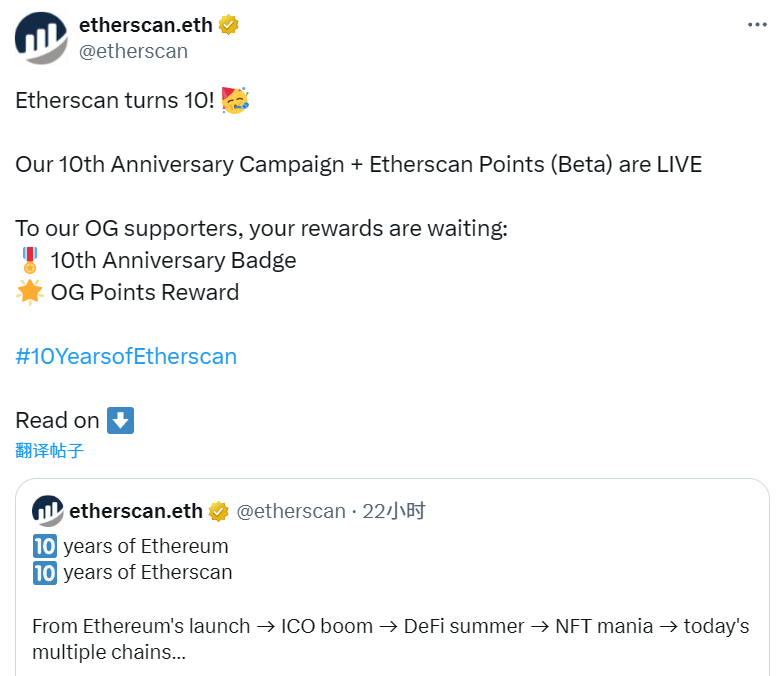
Task: Translate the post via 翻译帖子
Action: coord(50,451)
